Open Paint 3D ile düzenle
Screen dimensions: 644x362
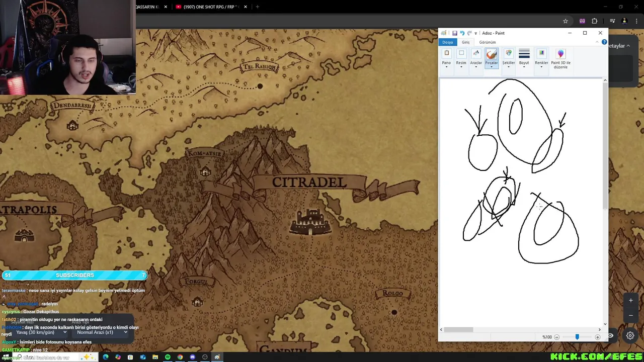tap(561, 59)
